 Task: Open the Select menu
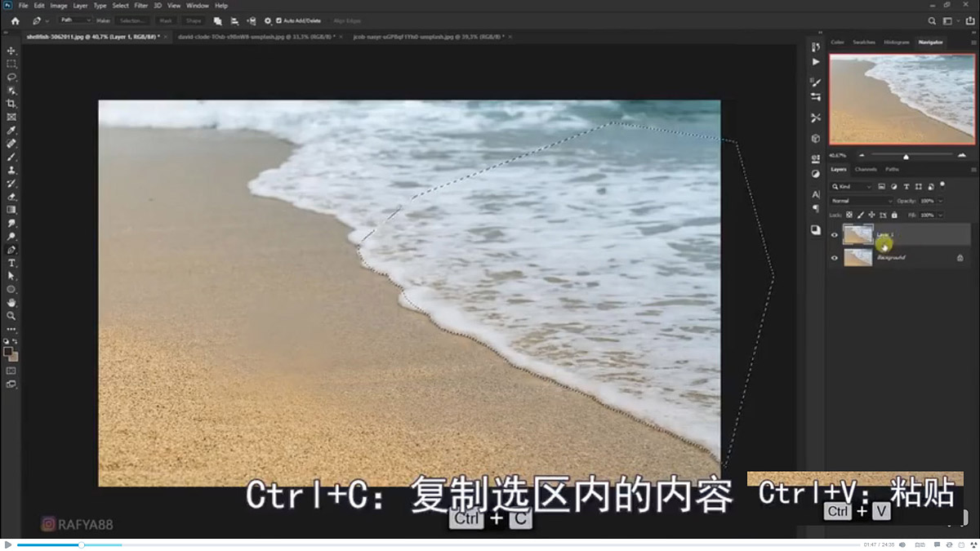click(x=120, y=5)
